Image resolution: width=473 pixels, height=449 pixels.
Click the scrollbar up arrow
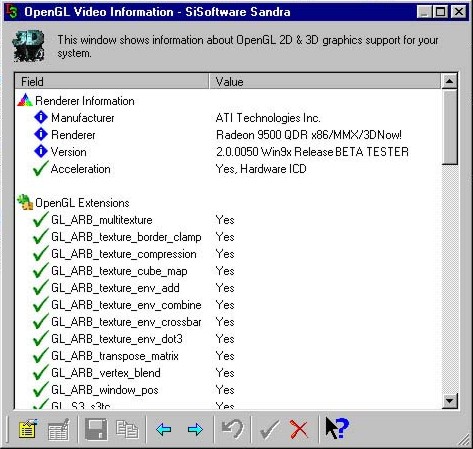[450, 81]
